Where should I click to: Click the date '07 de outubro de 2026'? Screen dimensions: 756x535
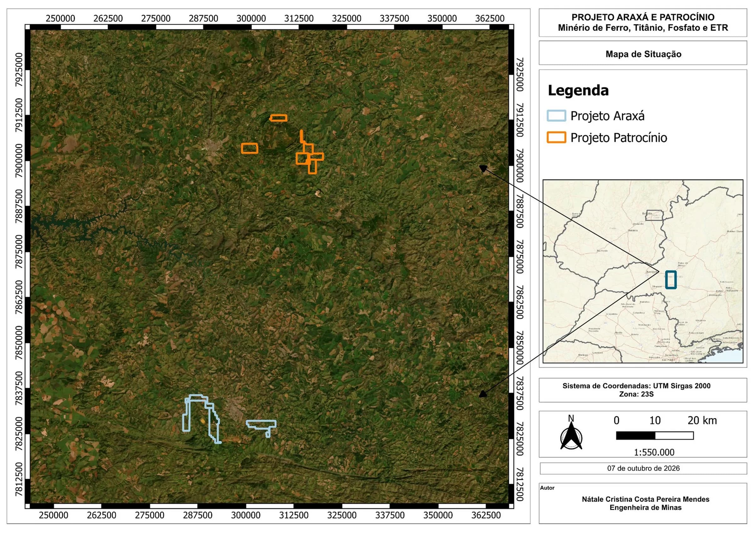click(644, 468)
